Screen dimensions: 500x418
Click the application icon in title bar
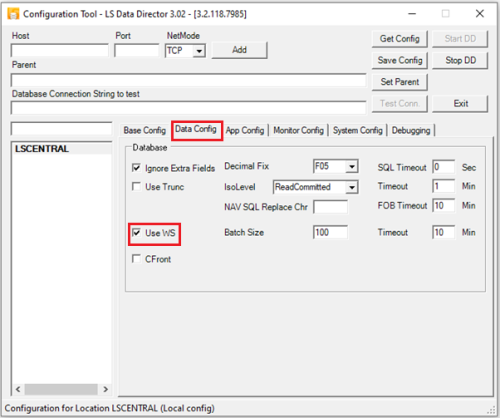(x=13, y=14)
